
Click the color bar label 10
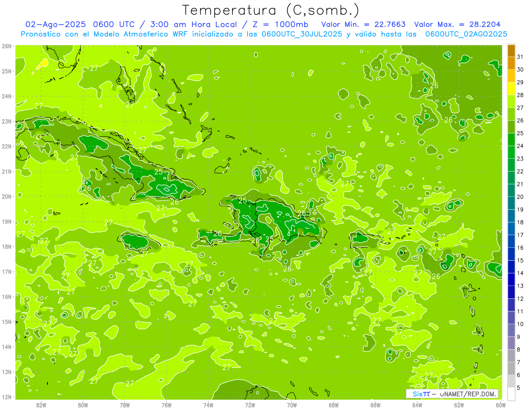click(x=520, y=324)
